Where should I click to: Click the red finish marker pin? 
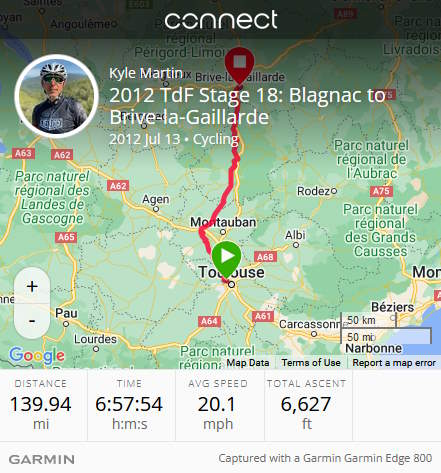click(x=240, y=64)
